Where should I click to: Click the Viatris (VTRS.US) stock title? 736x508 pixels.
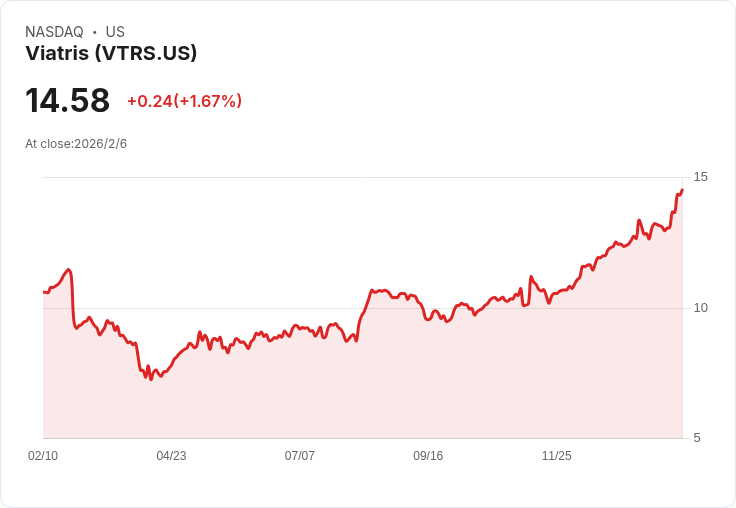click(111, 53)
